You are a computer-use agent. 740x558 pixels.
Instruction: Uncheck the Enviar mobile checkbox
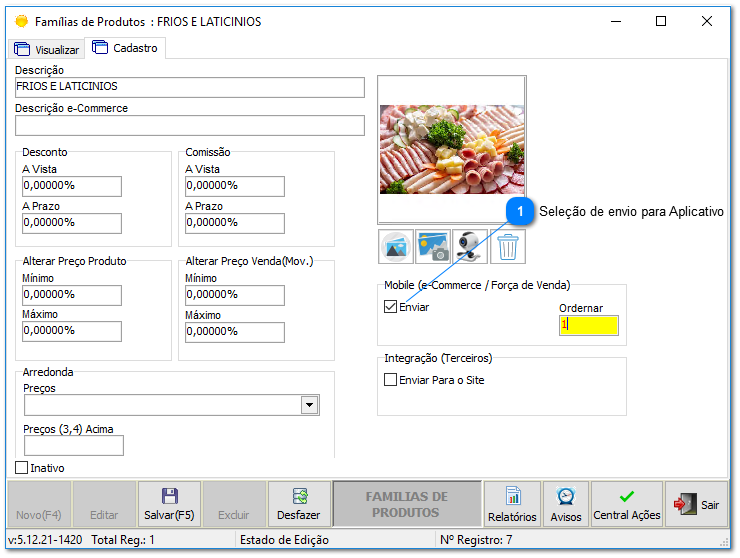390,307
